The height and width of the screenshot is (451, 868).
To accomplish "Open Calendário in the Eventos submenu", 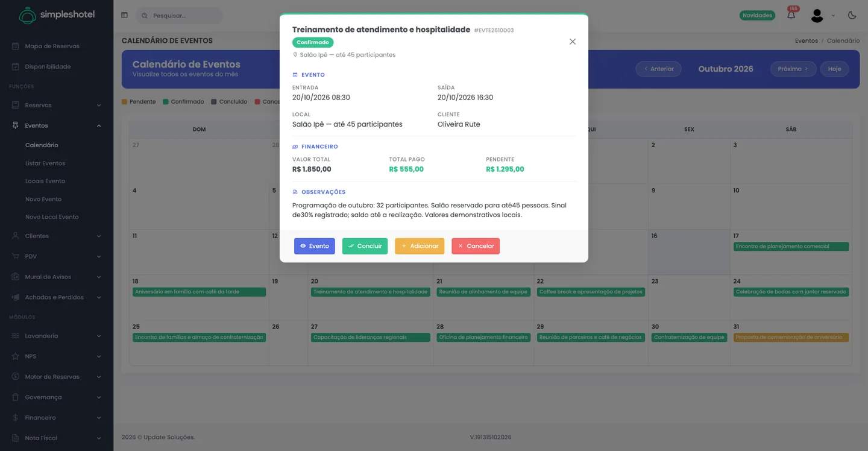I will click(42, 145).
